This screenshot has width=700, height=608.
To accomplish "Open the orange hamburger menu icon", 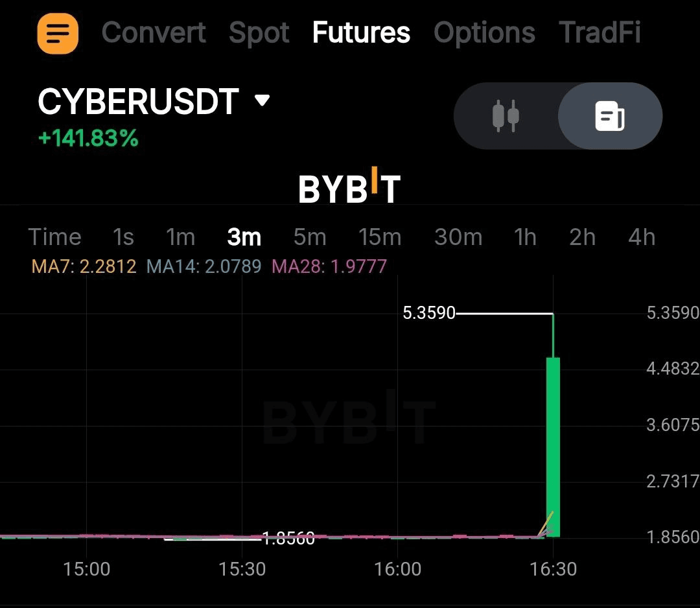I will tap(58, 33).
